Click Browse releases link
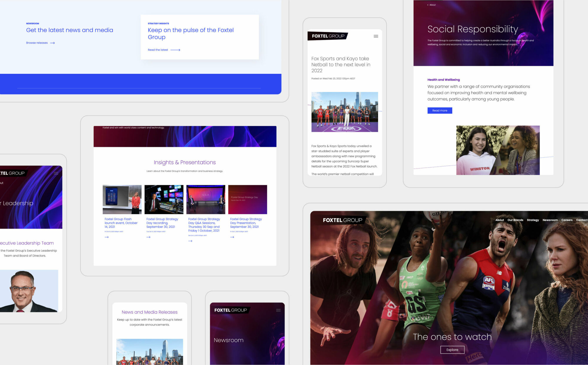This screenshot has height=365, width=588. point(37,43)
